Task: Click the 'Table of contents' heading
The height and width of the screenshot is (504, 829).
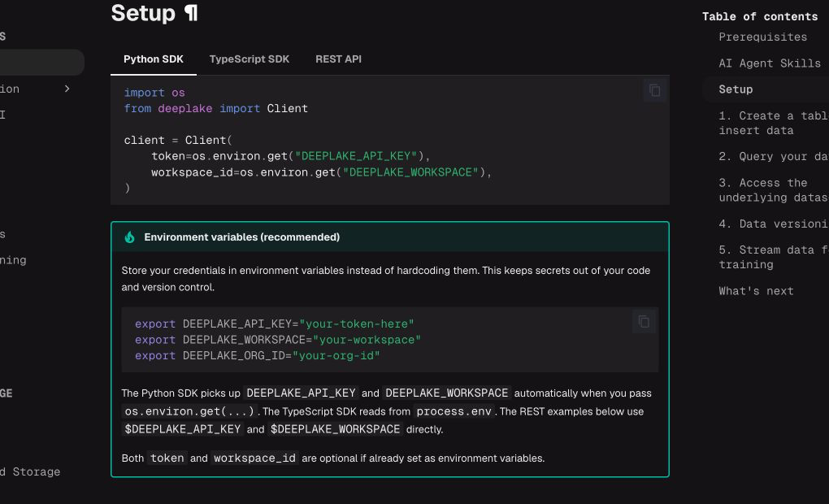Action: coord(760,16)
